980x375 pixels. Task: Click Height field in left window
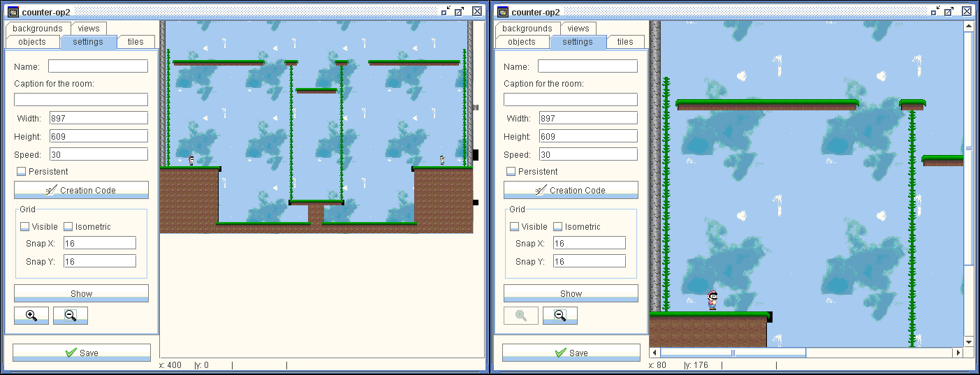tap(98, 136)
